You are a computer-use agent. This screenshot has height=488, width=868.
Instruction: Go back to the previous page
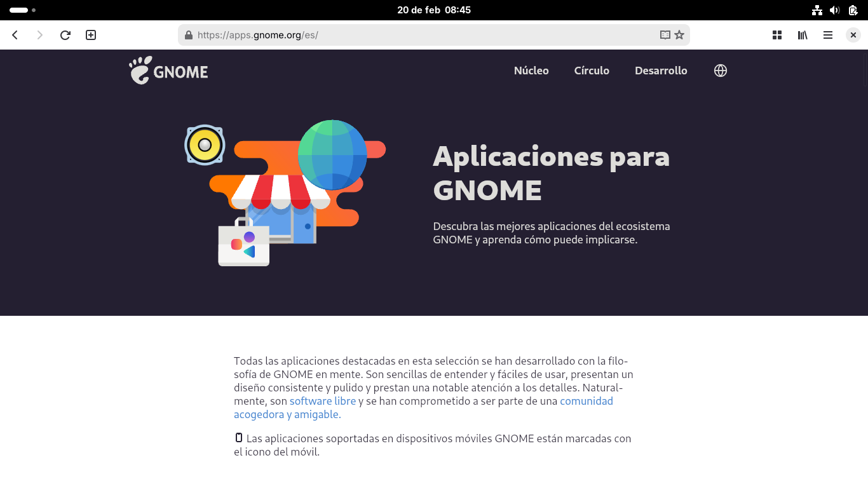(15, 35)
